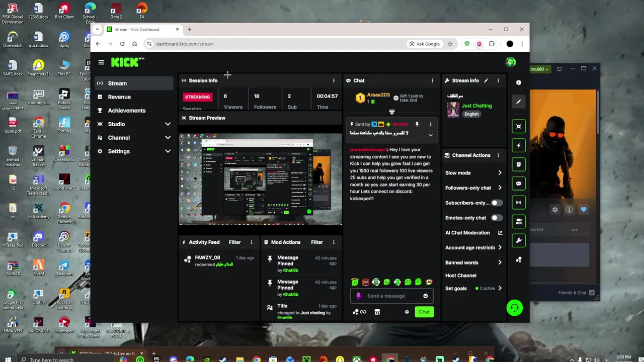Screen dimensions: 644x362
Task: Open the Mod Actions Filter
Action: coord(316,242)
